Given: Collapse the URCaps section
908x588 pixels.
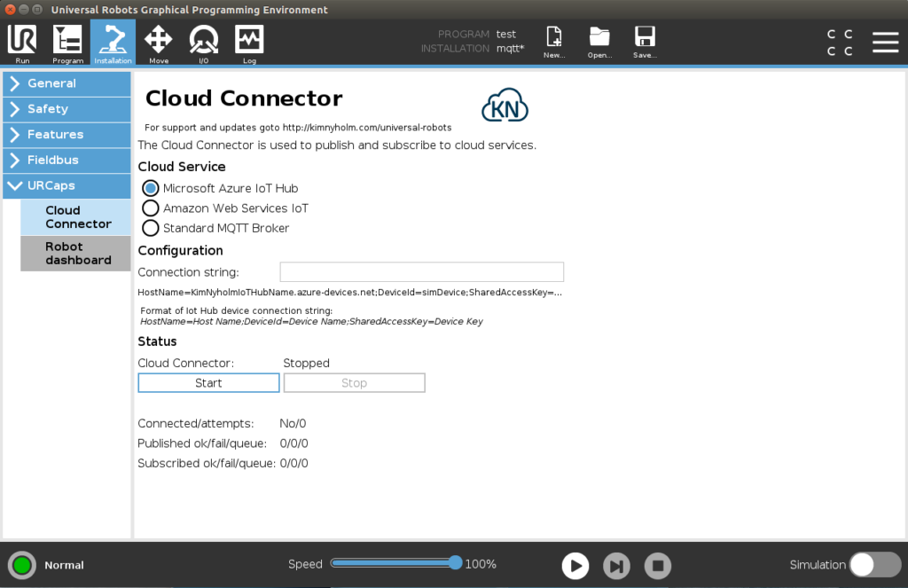Looking at the screenshot, I should pyautogui.click(x=67, y=185).
